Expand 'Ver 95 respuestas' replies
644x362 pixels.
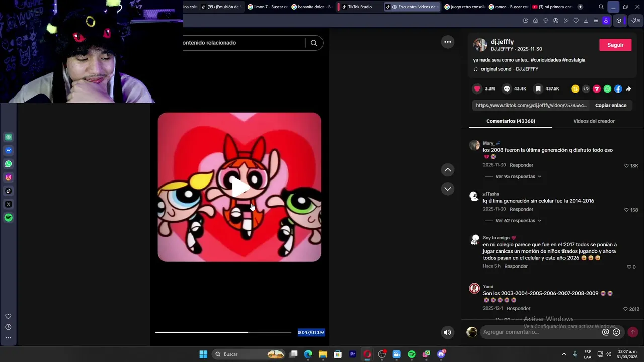coord(518,176)
